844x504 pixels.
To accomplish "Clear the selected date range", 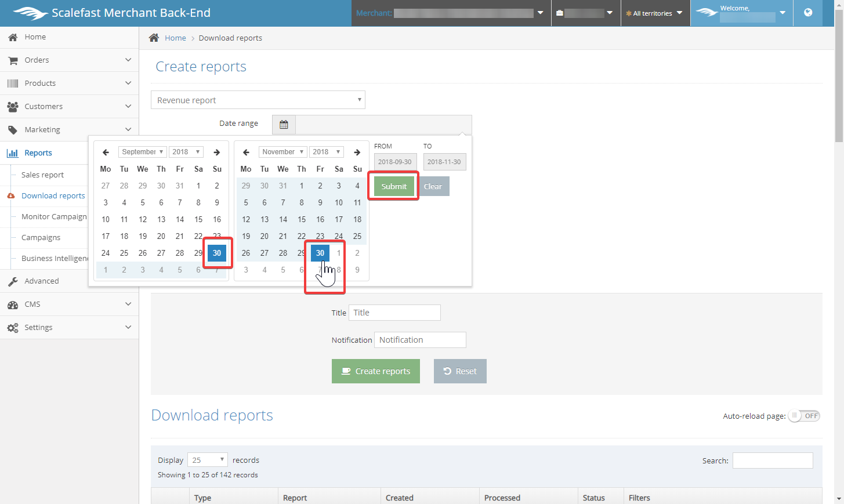I will pyautogui.click(x=433, y=186).
